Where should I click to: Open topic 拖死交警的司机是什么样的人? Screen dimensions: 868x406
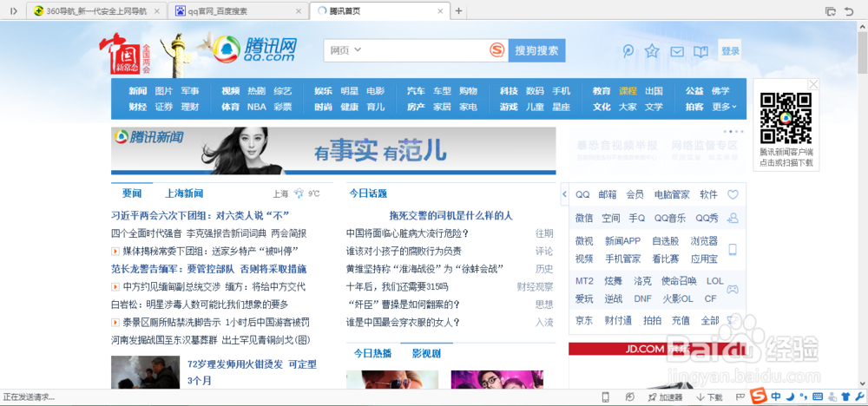click(450, 215)
